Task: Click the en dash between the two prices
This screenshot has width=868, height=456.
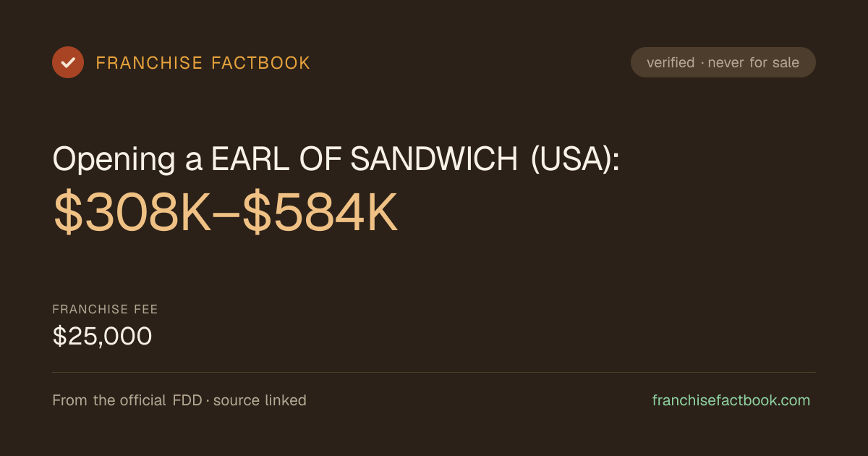Action: click(226, 215)
